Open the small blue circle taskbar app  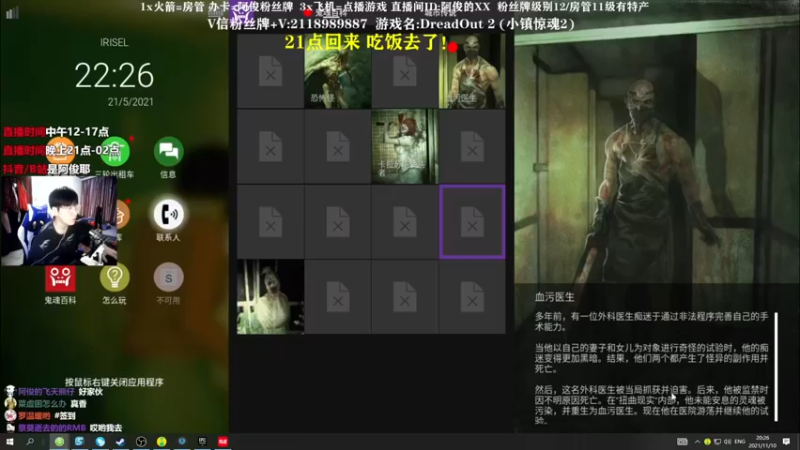pyautogui.click(x=182, y=441)
